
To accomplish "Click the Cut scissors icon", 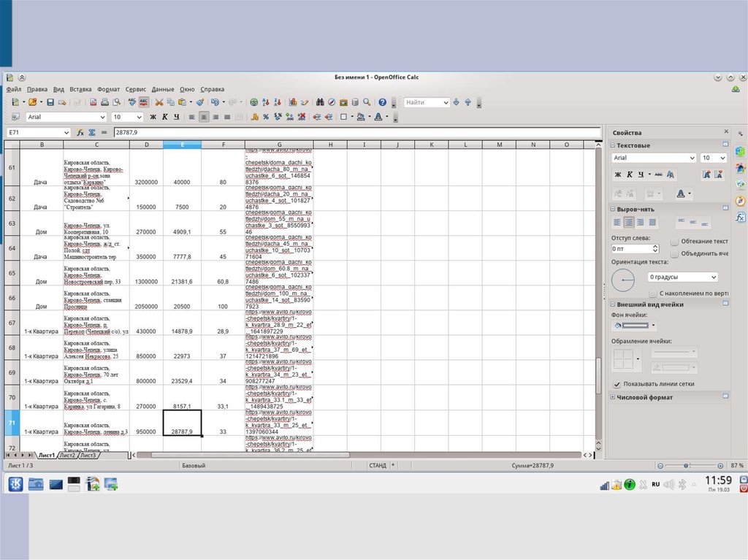I will click(x=158, y=102).
